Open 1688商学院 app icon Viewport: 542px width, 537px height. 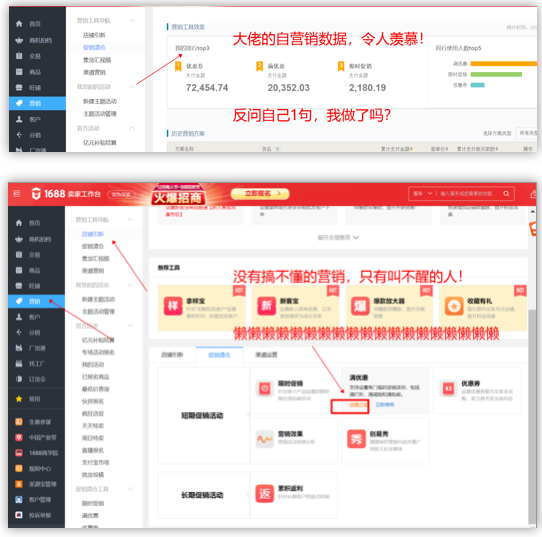coord(19,453)
